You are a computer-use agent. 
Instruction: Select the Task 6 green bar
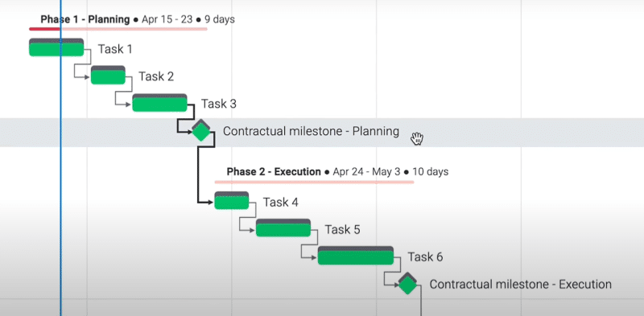click(356, 256)
